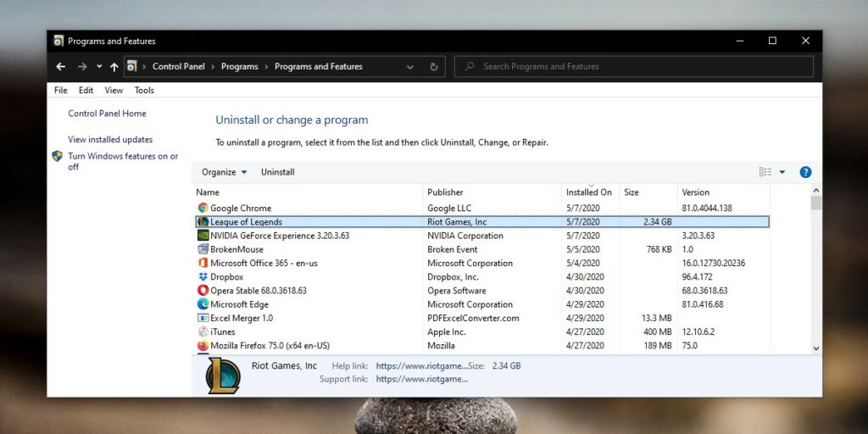
Task: Click the BrokenMouse icon
Action: pos(203,249)
